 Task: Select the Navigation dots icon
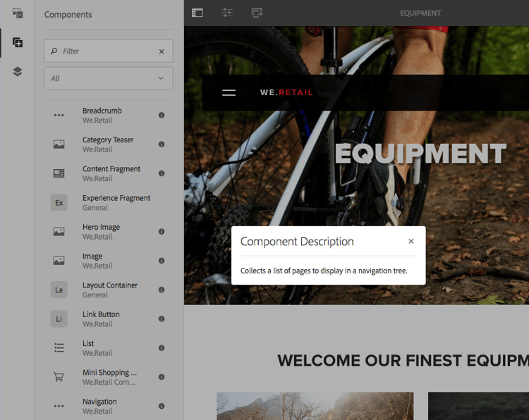(x=59, y=406)
